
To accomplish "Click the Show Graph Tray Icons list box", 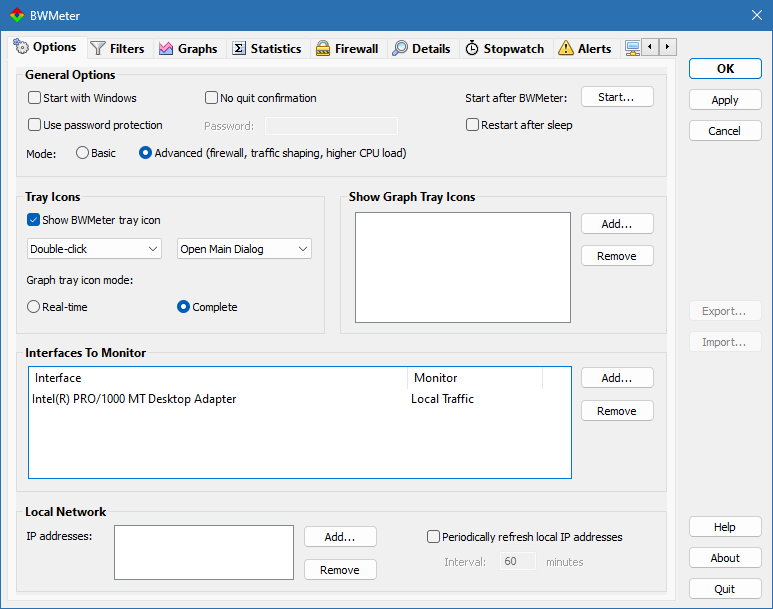I will tap(463, 267).
